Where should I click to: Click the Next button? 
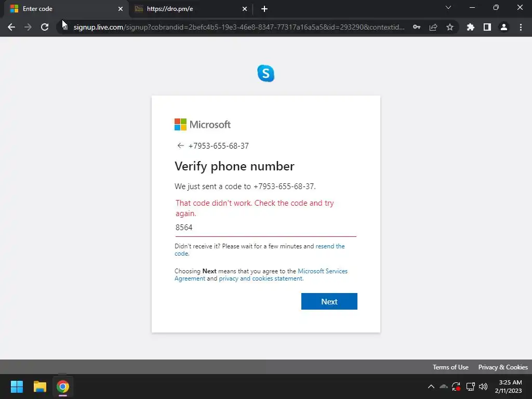(x=329, y=301)
